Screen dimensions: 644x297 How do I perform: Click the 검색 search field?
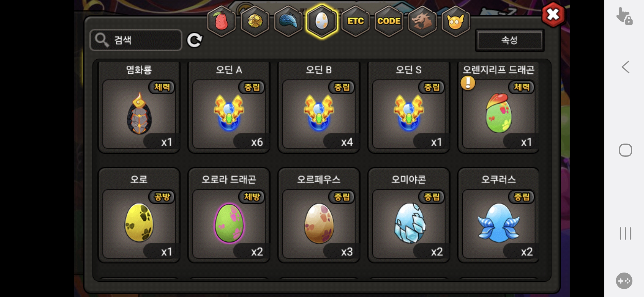(136, 40)
